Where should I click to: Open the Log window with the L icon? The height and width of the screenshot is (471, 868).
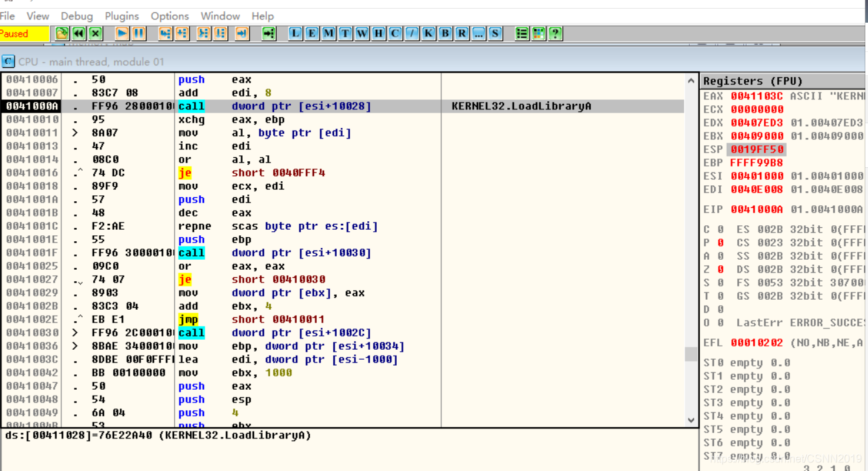point(295,33)
